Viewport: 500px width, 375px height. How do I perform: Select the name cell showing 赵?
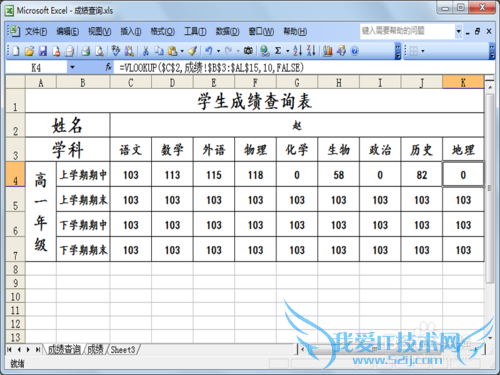click(x=297, y=125)
